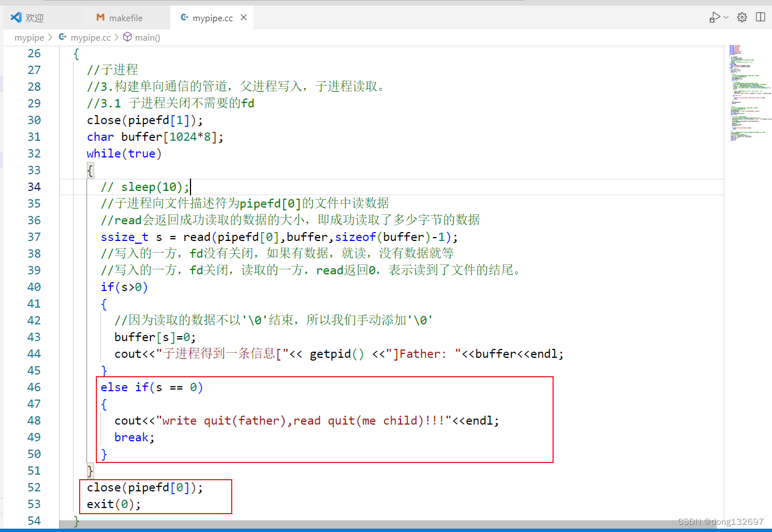The width and height of the screenshot is (772, 532).
Task: Open the settings gear in editor toolbar
Action: click(x=742, y=17)
